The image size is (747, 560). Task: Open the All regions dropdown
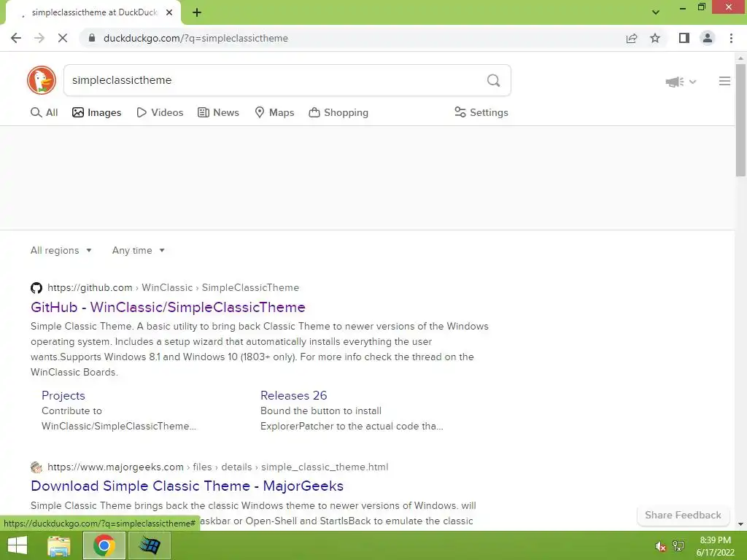pos(61,251)
